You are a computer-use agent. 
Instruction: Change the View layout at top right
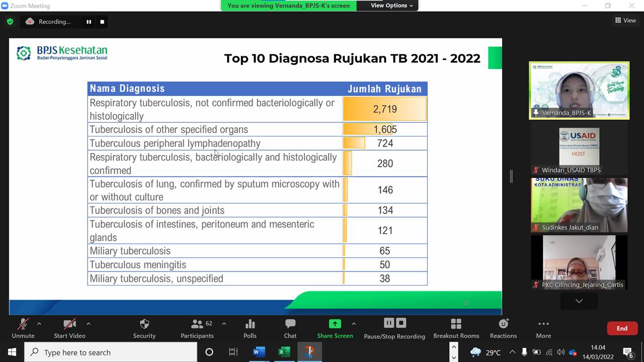click(x=625, y=21)
